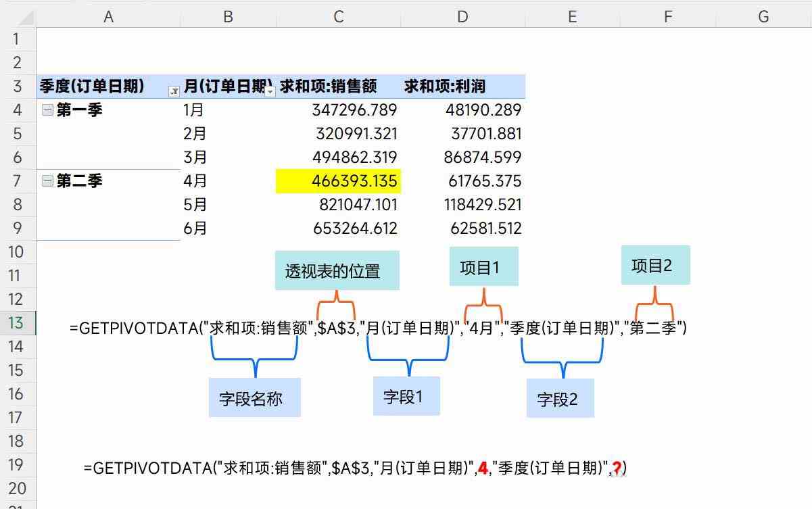The width and height of the screenshot is (812, 509).
Task: Select the column G header
Action: [763, 17]
